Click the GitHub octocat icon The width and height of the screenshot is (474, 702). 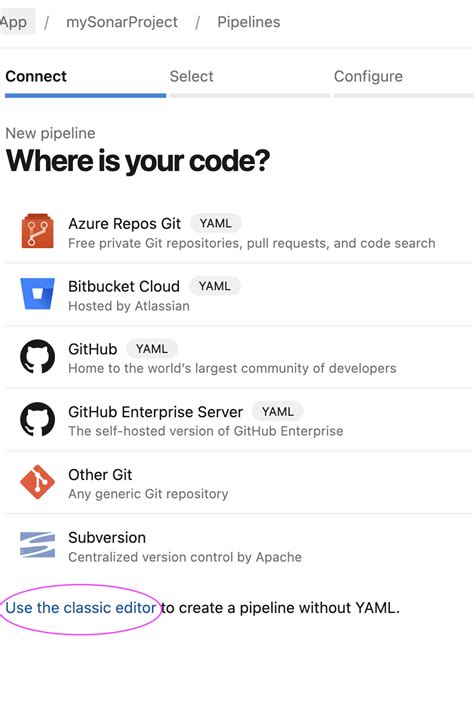coord(38,356)
